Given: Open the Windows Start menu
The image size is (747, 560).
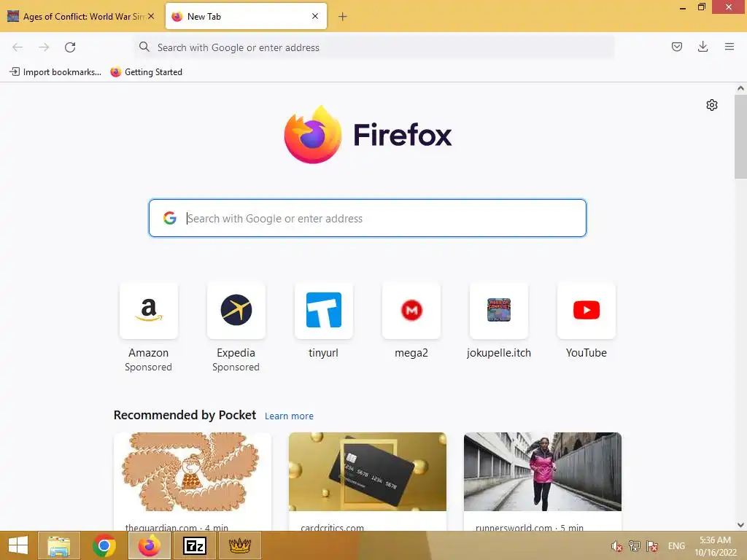Looking at the screenshot, I should 18,545.
